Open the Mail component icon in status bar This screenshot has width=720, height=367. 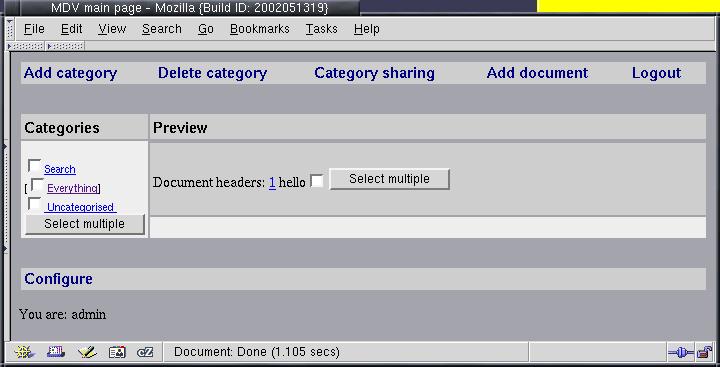pyautogui.click(x=56, y=352)
